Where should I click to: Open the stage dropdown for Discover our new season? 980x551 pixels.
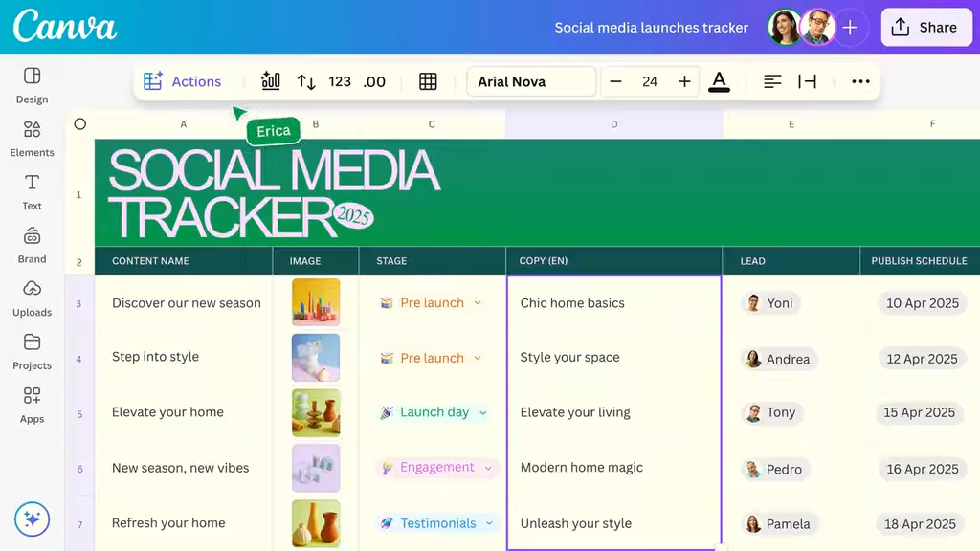[x=478, y=303]
